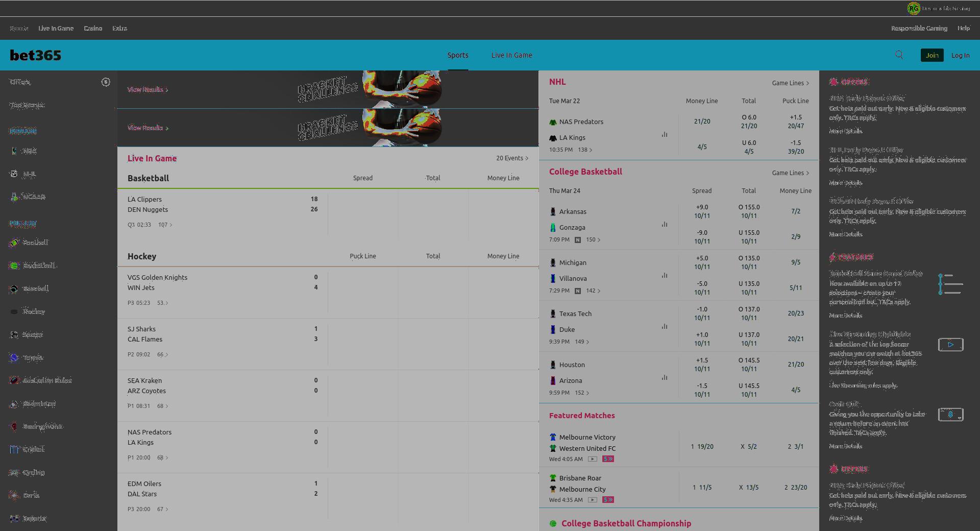Click the NCAAB sidebar icon
The width and height of the screenshot is (980, 531).
point(14,197)
